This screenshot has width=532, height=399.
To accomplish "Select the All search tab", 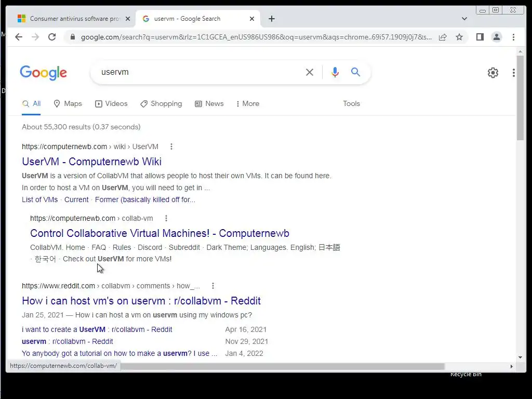I will coord(31,104).
